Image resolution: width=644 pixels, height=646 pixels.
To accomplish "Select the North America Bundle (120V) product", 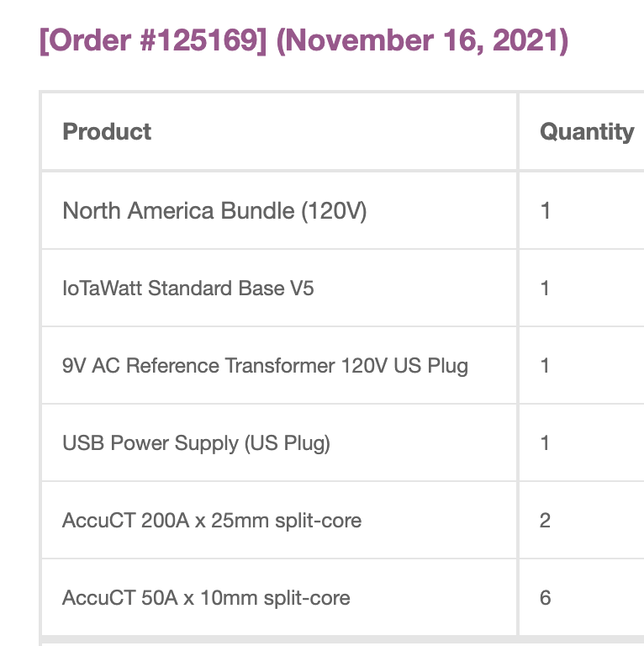I will pos(214,210).
